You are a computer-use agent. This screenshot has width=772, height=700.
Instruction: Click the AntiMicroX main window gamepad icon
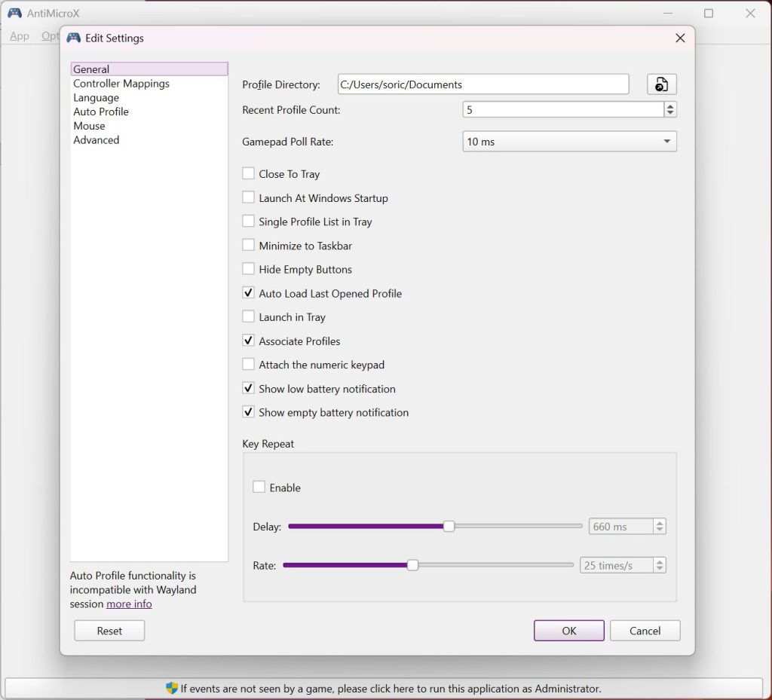[x=15, y=14]
